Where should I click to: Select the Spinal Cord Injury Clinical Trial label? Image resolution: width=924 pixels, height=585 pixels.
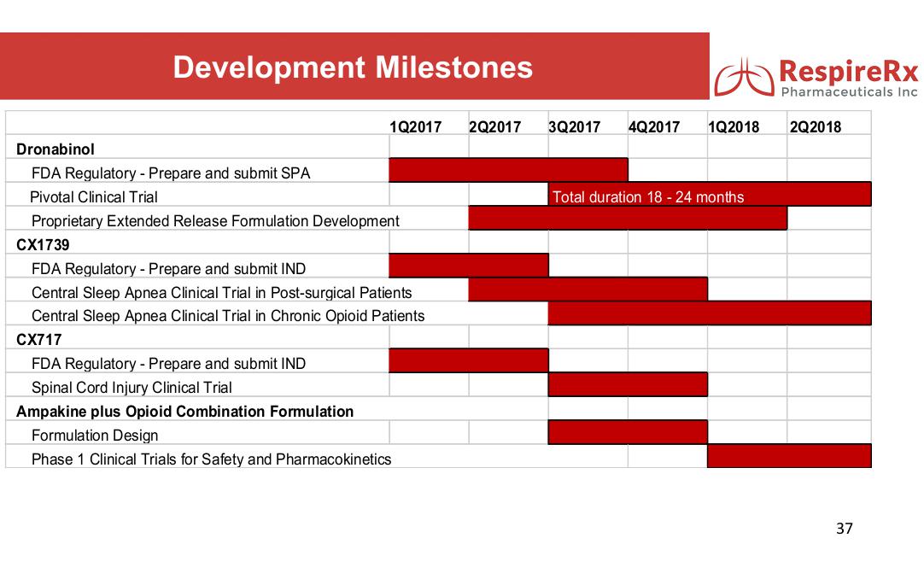(x=132, y=388)
